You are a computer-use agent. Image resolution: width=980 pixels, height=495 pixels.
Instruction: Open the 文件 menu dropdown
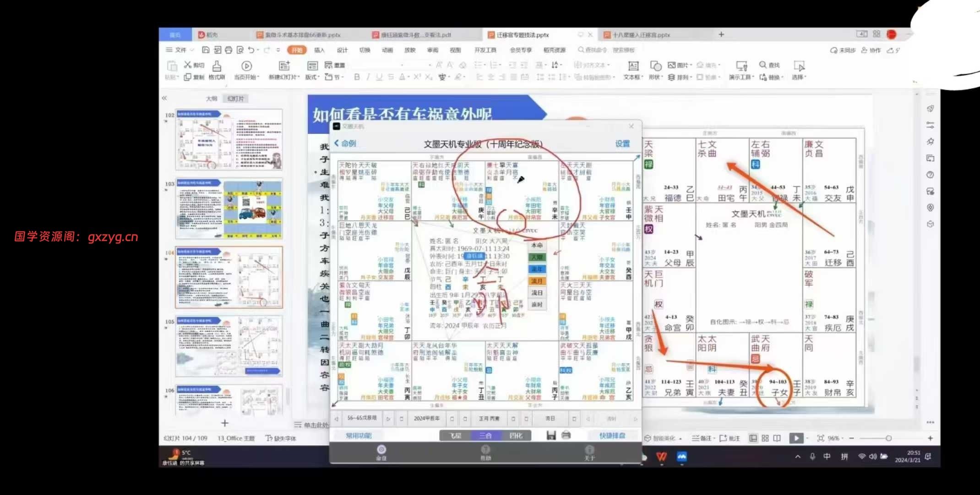(180, 50)
